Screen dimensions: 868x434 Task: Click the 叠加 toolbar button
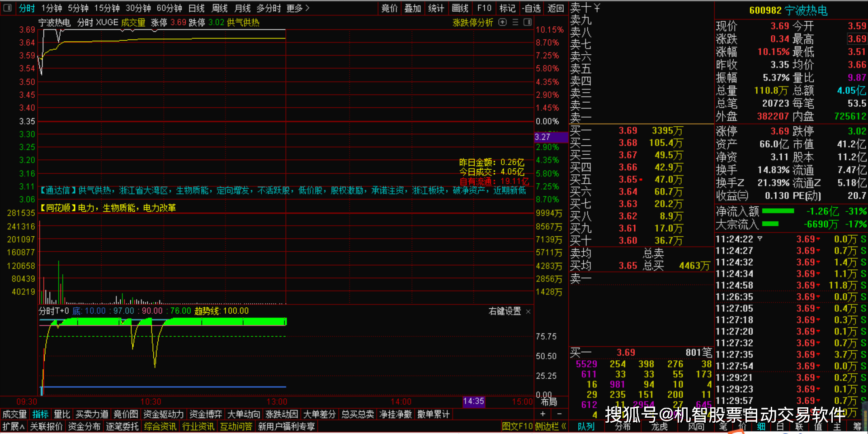click(413, 8)
